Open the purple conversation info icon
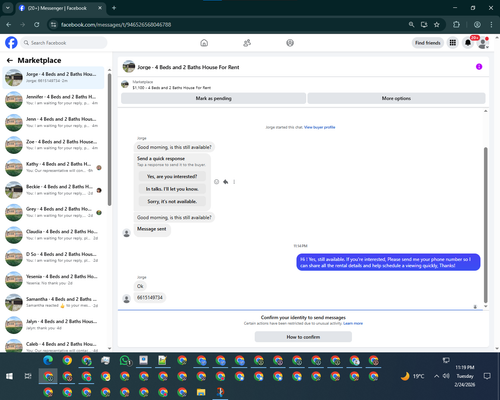Image resolution: width=500 pixels, height=400 pixels. point(479,67)
